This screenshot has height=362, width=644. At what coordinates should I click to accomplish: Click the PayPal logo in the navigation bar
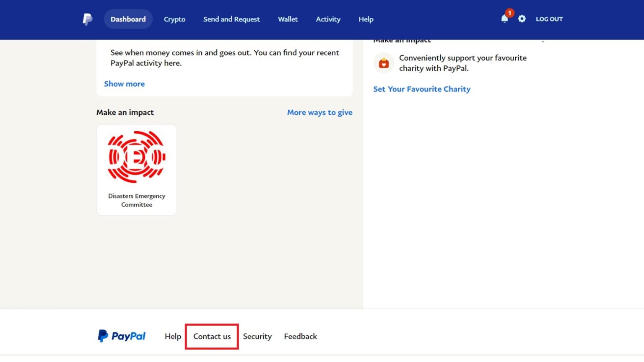pos(87,19)
